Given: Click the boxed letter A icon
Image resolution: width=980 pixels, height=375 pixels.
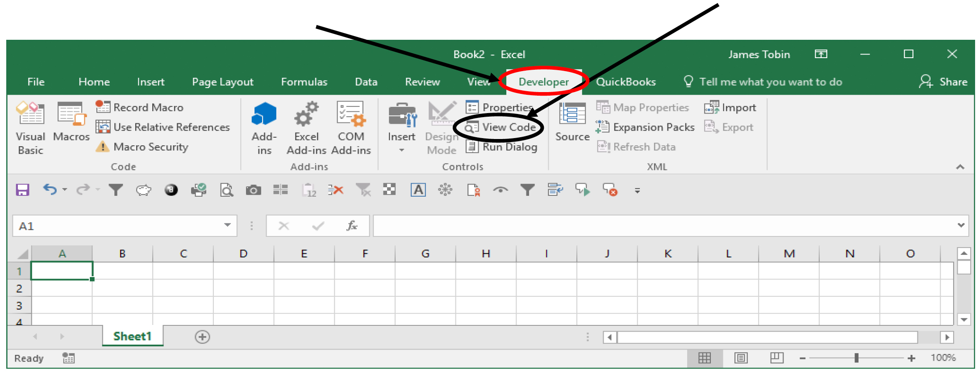Looking at the screenshot, I should [418, 190].
